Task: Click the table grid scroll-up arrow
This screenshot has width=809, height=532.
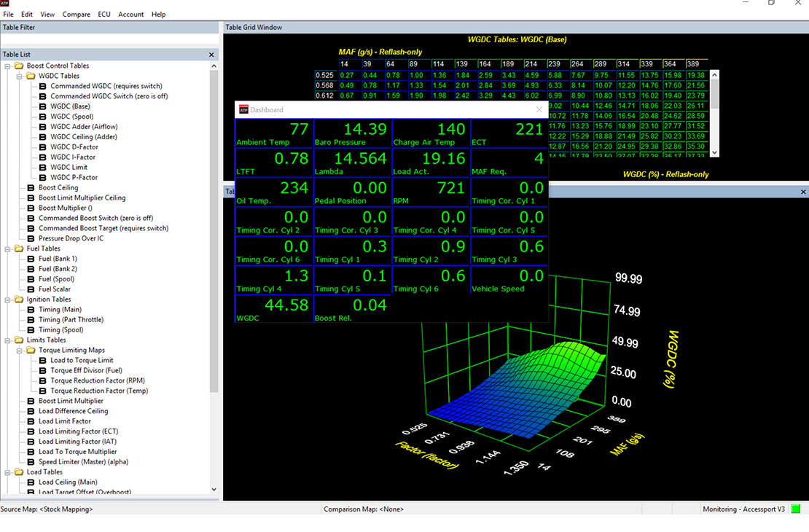Action: pos(714,75)
